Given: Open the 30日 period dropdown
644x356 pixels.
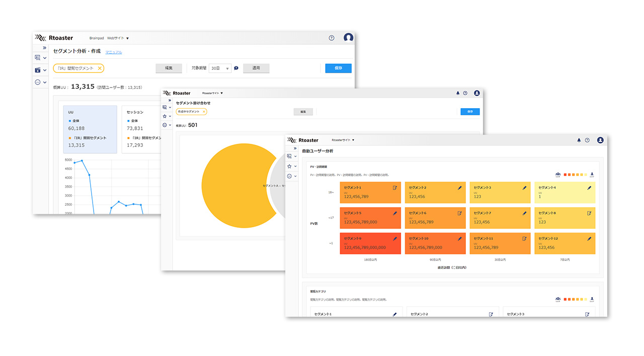Looking at the screenshot, I should pyautogui.click(x=220, y=68).
